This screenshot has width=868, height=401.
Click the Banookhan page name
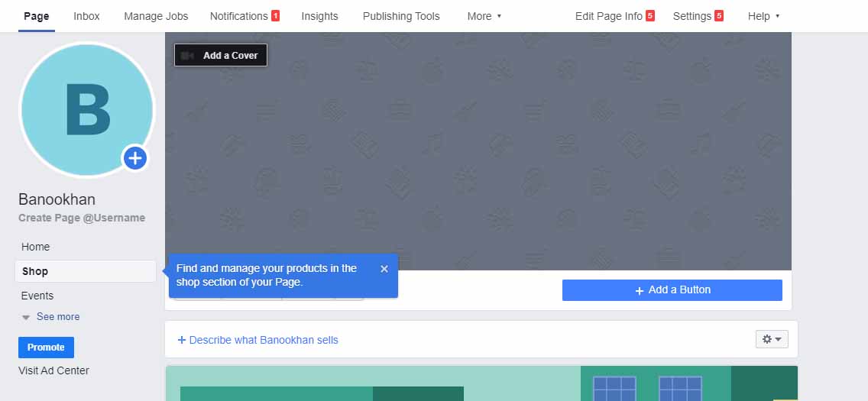coord(57,199)
